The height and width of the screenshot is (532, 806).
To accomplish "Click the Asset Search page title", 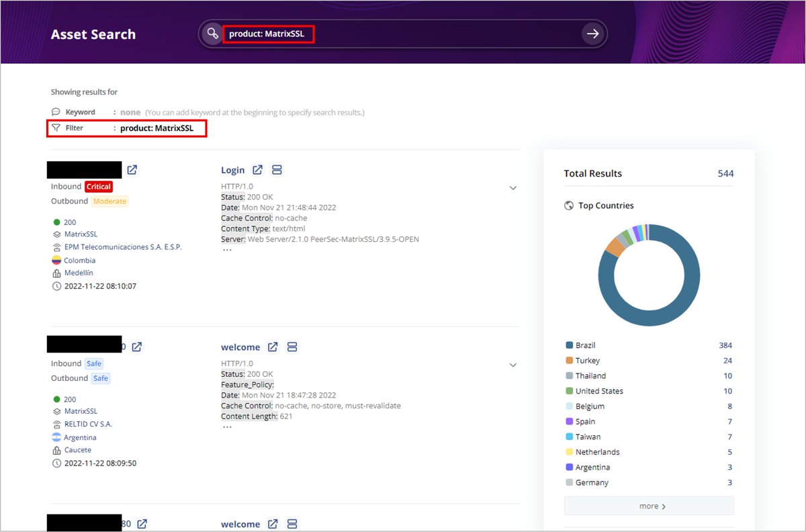I will click(x=93, y=34).
